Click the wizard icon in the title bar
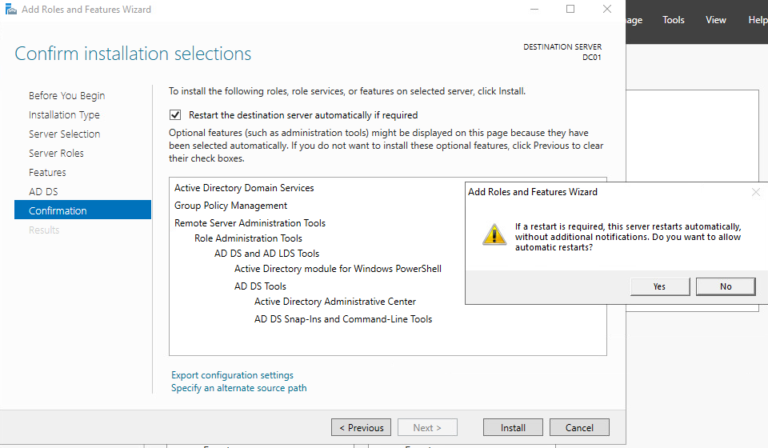This screenshot has width=768, height=448. click(10, 9)
